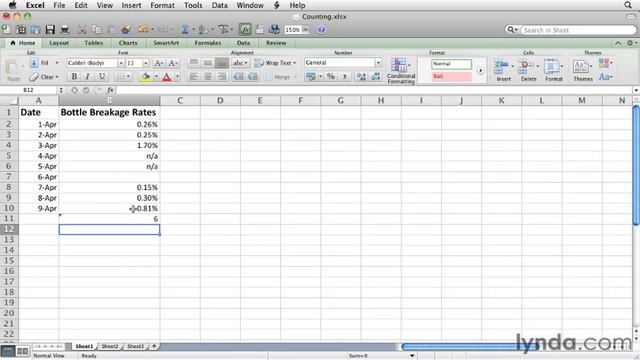Open the Tools menu
The width and height of the screenshot is (640, 360).
pos(193,5)
